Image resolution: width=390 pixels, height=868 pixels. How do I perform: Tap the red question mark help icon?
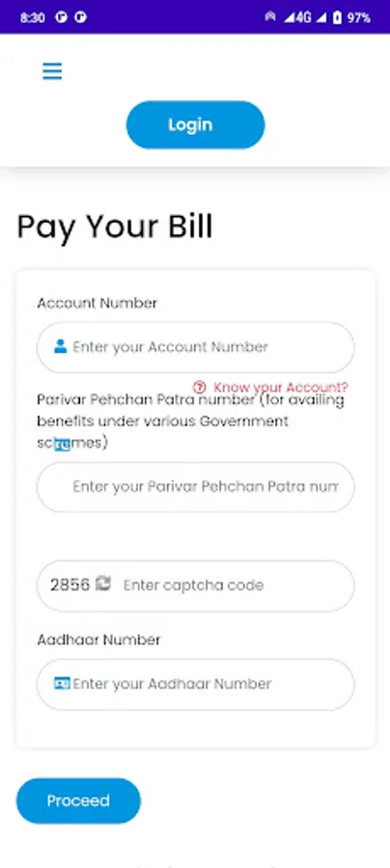point(200,387)
